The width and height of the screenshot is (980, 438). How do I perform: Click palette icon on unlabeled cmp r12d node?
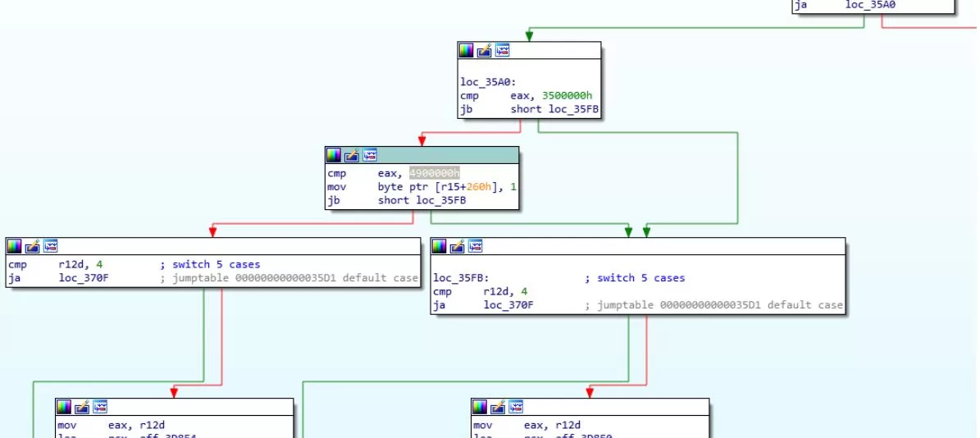[x=14, y=246]
